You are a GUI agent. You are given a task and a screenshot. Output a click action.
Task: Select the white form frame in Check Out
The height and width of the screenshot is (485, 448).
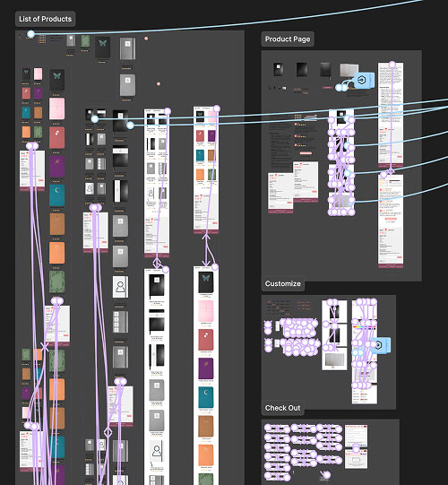click(357, 436)
